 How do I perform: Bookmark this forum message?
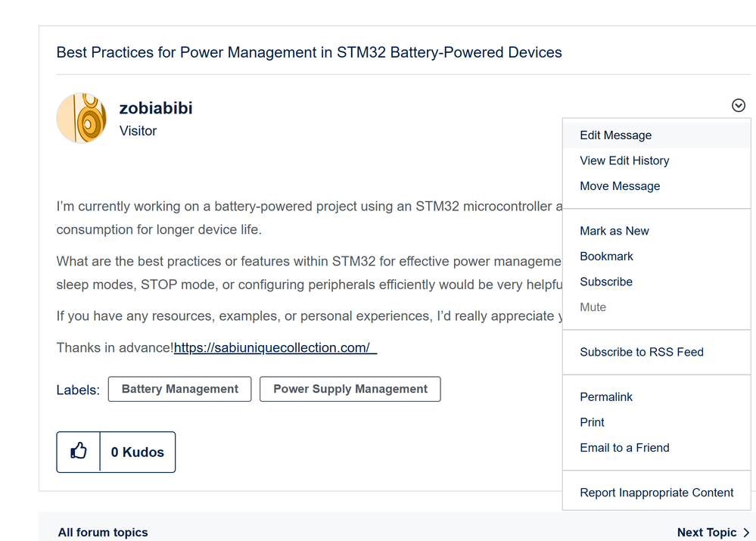[606, 257]
